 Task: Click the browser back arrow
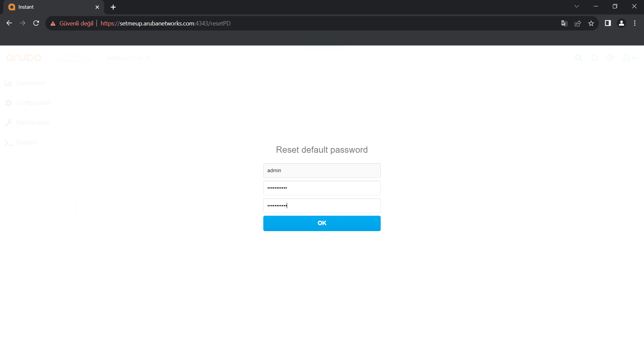(9, 23)
